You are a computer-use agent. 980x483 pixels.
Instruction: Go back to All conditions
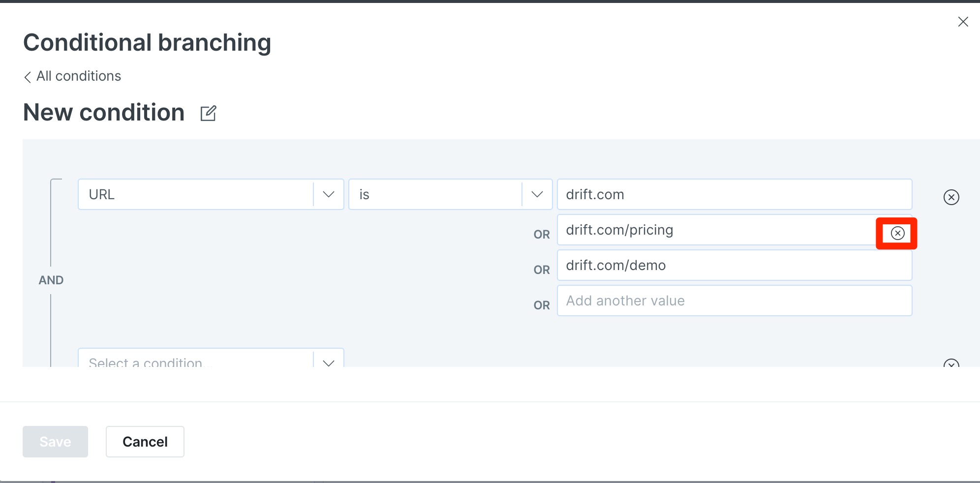click(x=78, y=76)
